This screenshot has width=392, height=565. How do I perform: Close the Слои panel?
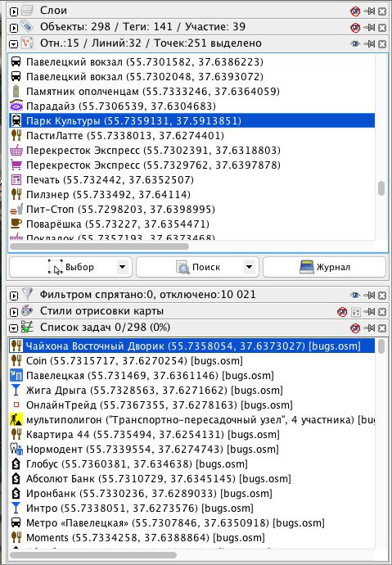382,11
